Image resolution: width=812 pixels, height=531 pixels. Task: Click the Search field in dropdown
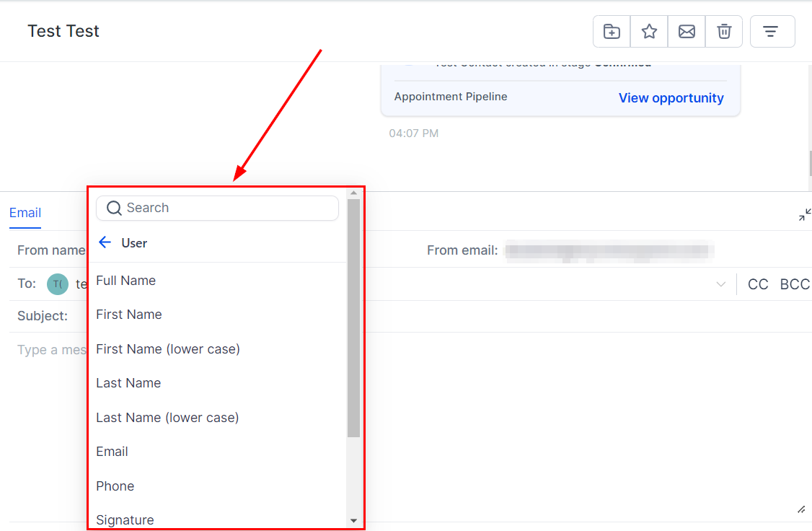tap(218, 208)
